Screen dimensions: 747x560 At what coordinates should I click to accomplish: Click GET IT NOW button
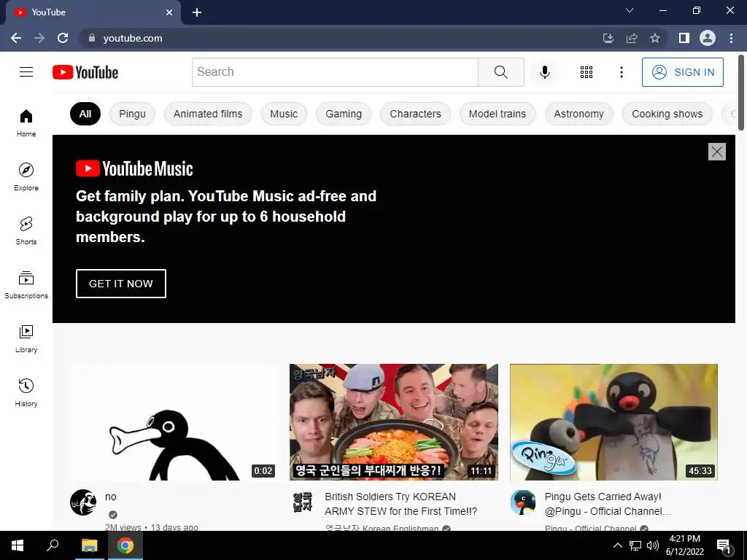pos(121,284)
